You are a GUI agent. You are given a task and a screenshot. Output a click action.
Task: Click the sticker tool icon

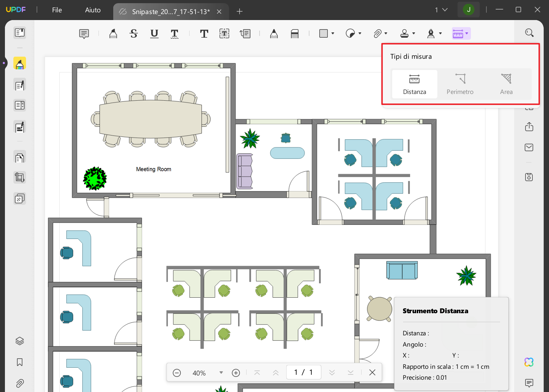350,33
